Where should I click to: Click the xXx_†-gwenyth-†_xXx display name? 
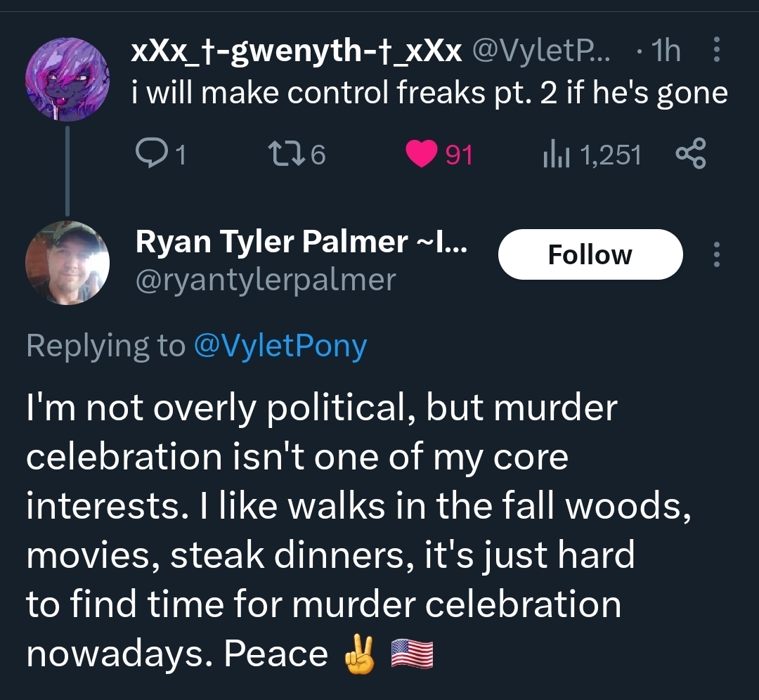coord(296,51)
